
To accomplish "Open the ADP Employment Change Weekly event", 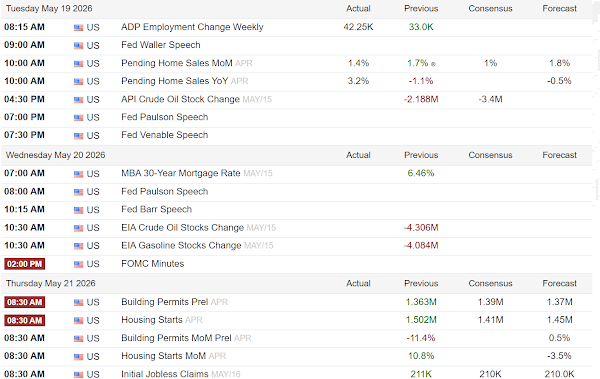I will 192,27.
